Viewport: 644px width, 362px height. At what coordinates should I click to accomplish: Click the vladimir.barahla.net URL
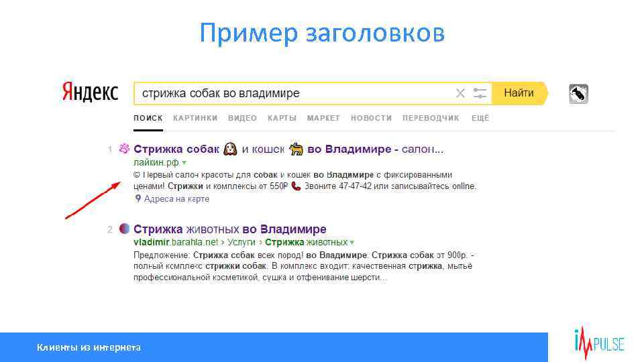point(176,242)
